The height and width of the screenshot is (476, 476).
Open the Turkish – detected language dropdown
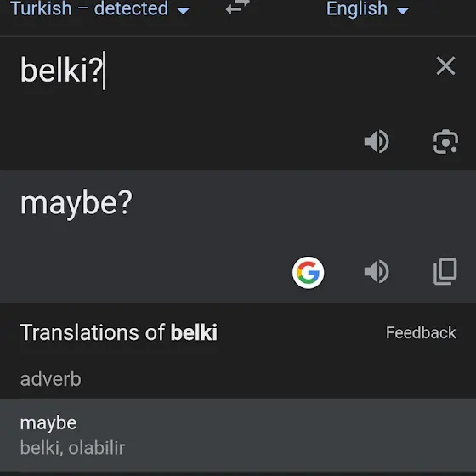coord(100,8)
